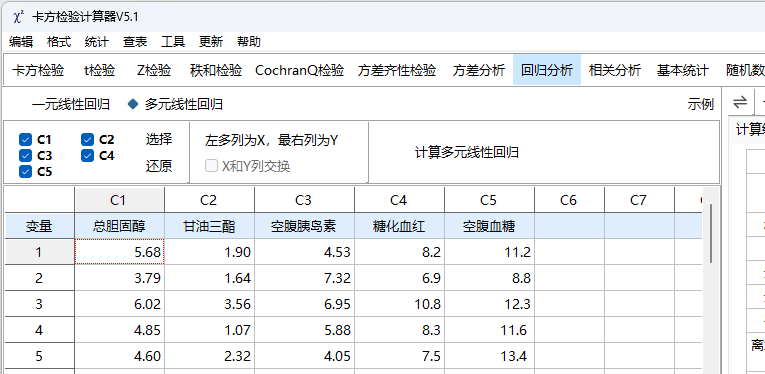
Task: Open the 编辑 menu
Action: coord(21,42)
